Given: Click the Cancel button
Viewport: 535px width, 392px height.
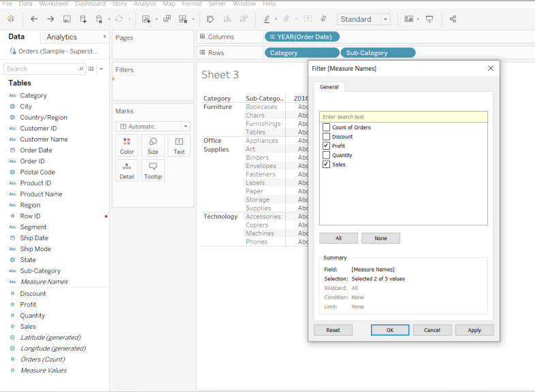Looking at the screenshot, I should coord(432,330).
